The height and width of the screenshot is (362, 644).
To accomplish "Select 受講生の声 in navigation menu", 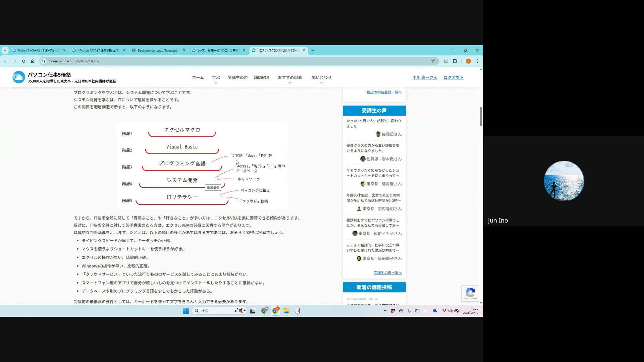I will 237,77.
